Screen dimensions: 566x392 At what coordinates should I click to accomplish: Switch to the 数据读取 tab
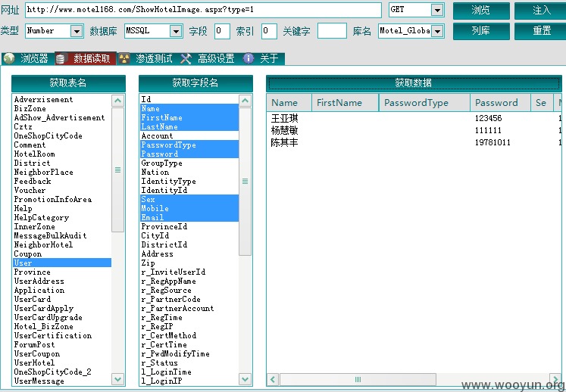86,58
